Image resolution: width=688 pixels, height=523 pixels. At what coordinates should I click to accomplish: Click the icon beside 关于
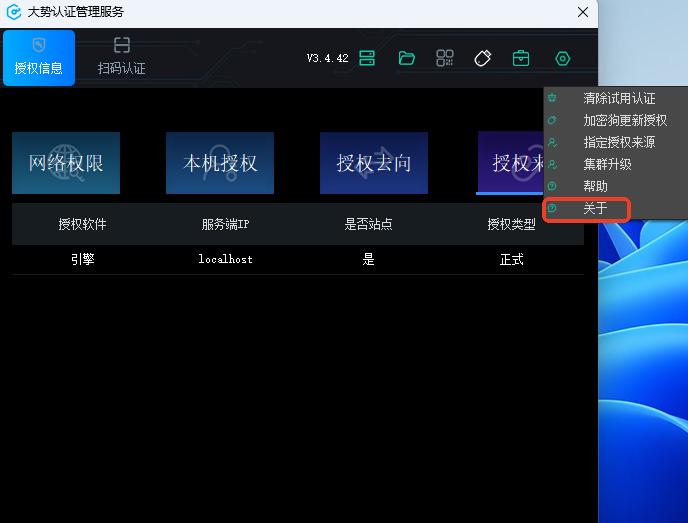[552, 208]
